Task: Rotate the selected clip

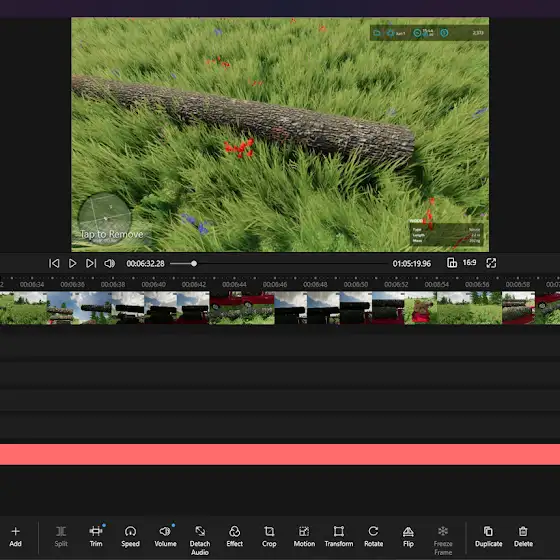Action: click(x=374, y=536)
